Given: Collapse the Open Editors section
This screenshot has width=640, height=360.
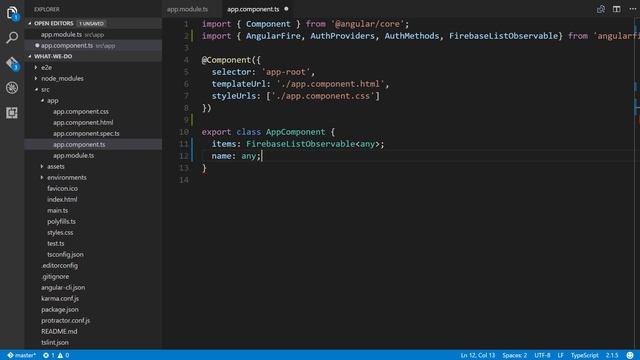Looking at the screenshot, I should click(x=53, y=23).
